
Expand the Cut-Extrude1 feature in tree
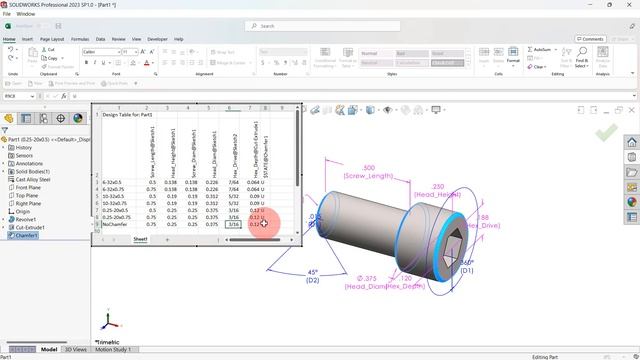(x=4, y=227)
